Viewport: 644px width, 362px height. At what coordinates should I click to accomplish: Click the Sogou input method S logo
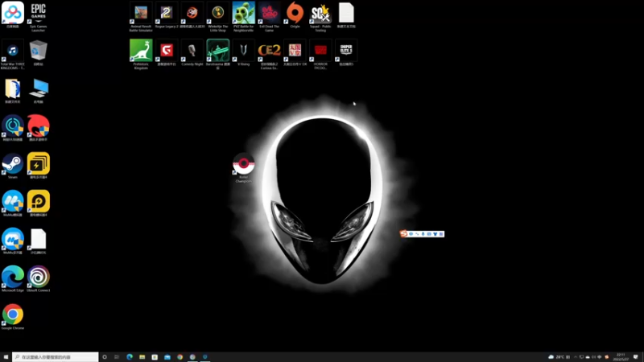(x=403, y=234)
